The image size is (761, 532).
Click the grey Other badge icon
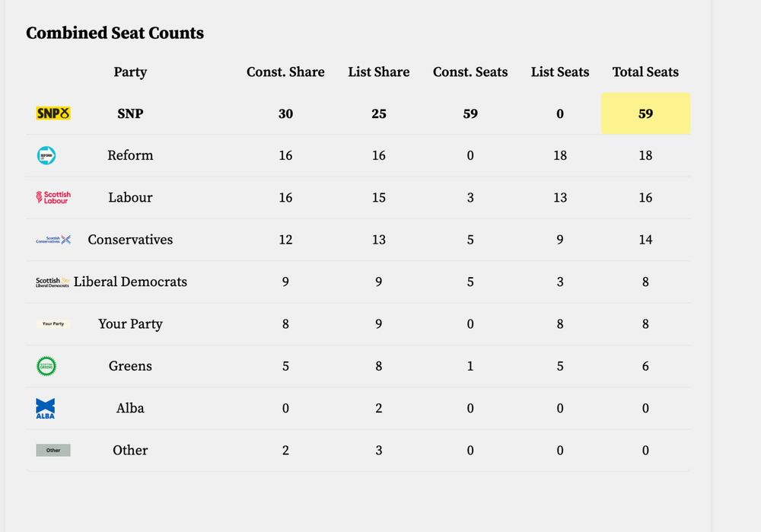pyautogui.click(x=53, y=451)
